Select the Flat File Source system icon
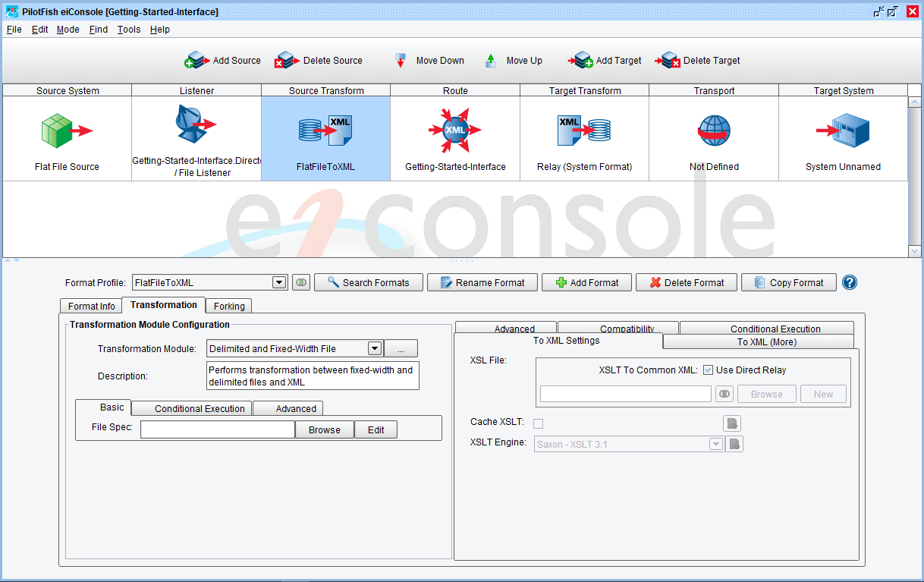The width and height of the screenshot is (924, 582). [x=67, y=131]
